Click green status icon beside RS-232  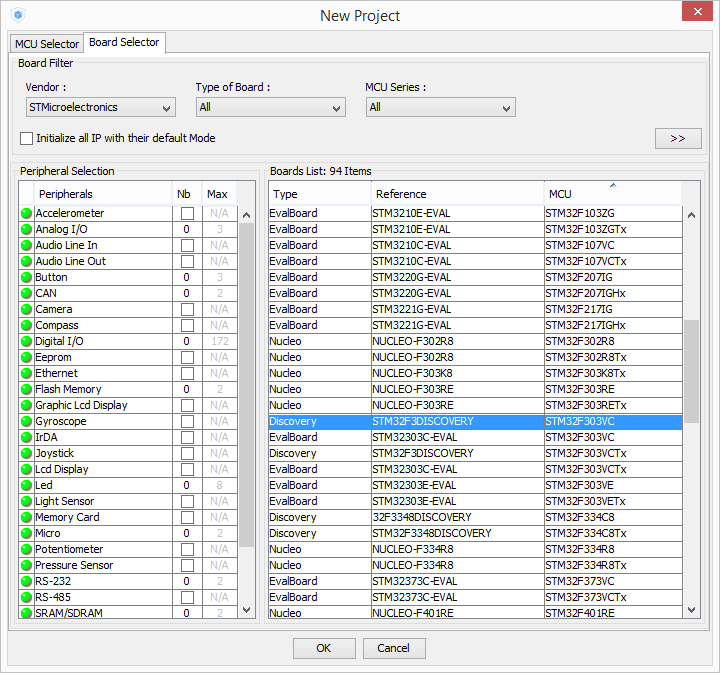click(x=27, y=582)
